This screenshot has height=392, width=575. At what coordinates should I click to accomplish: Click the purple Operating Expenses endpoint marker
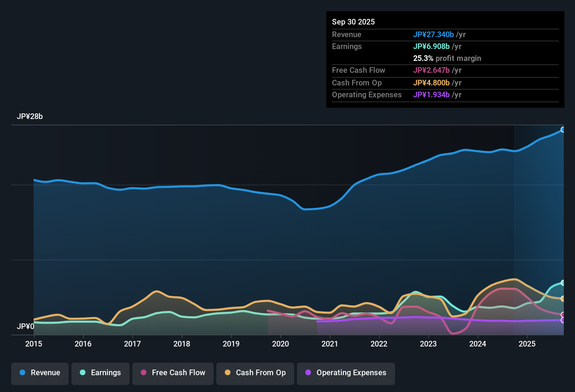[x=563, y=320]
